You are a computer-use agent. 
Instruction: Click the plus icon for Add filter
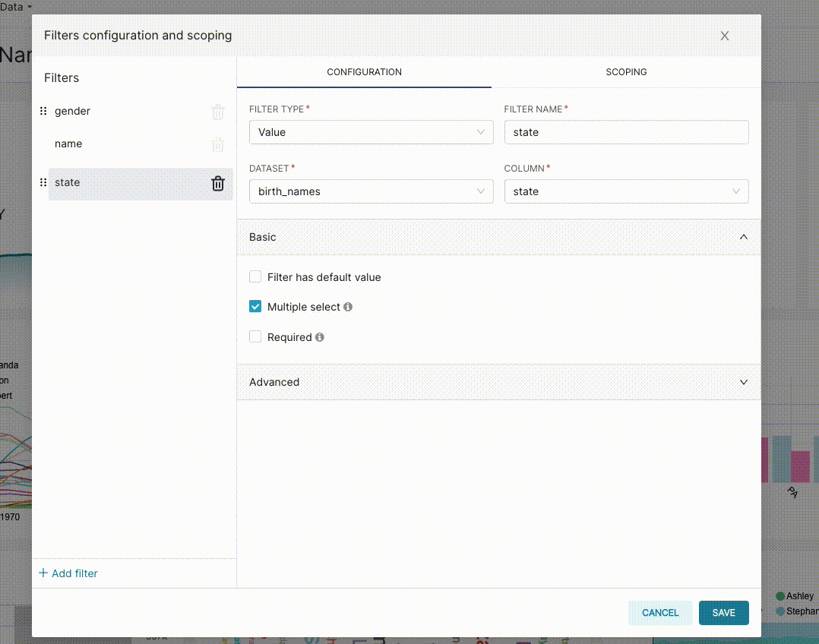tap(43, 573)
